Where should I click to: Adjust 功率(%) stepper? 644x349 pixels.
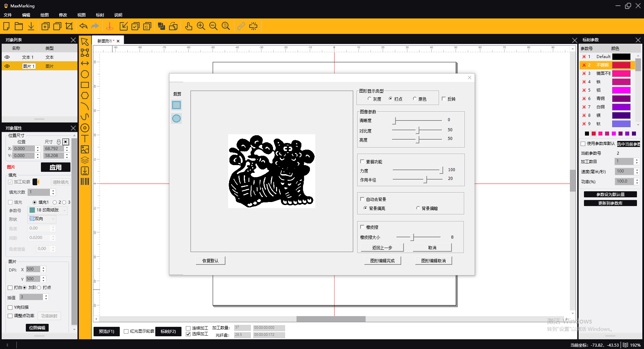(x=637, y=181)
